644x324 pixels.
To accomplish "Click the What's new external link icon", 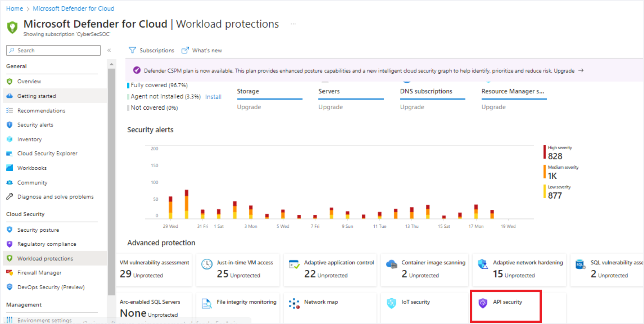I will pos(185,50).
